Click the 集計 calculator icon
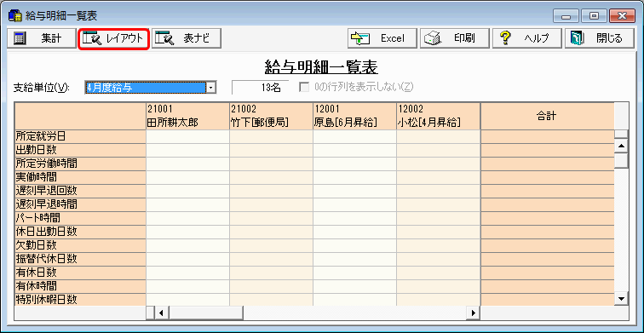 point(20,38)
